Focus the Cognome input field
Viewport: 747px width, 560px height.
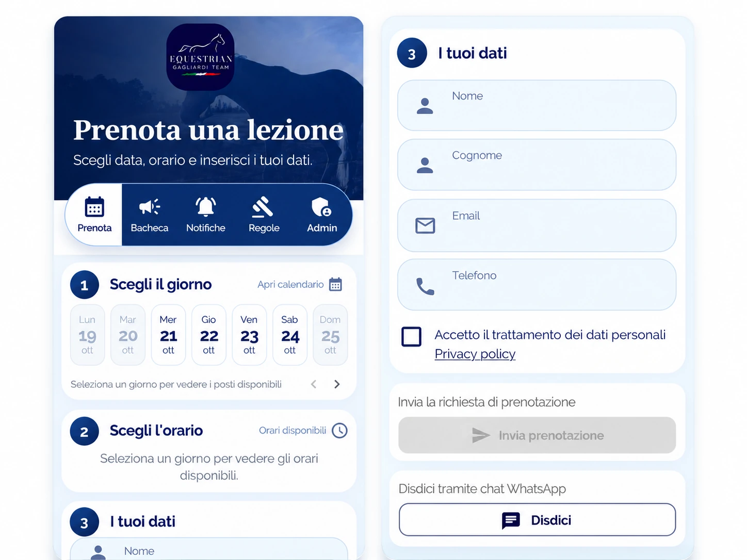click(537, 164)
